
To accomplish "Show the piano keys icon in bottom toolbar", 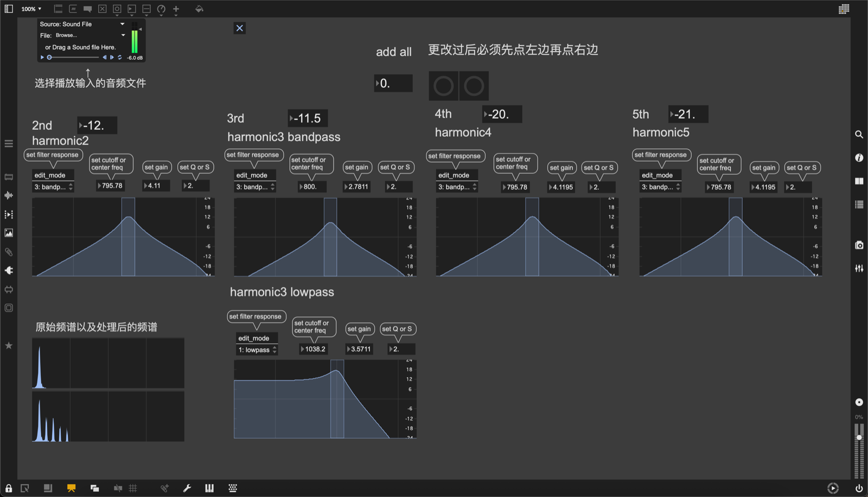I will click(x=209, y=488).
